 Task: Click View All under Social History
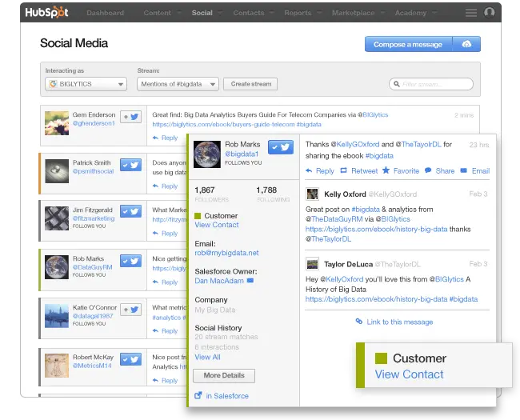(207, 357)
